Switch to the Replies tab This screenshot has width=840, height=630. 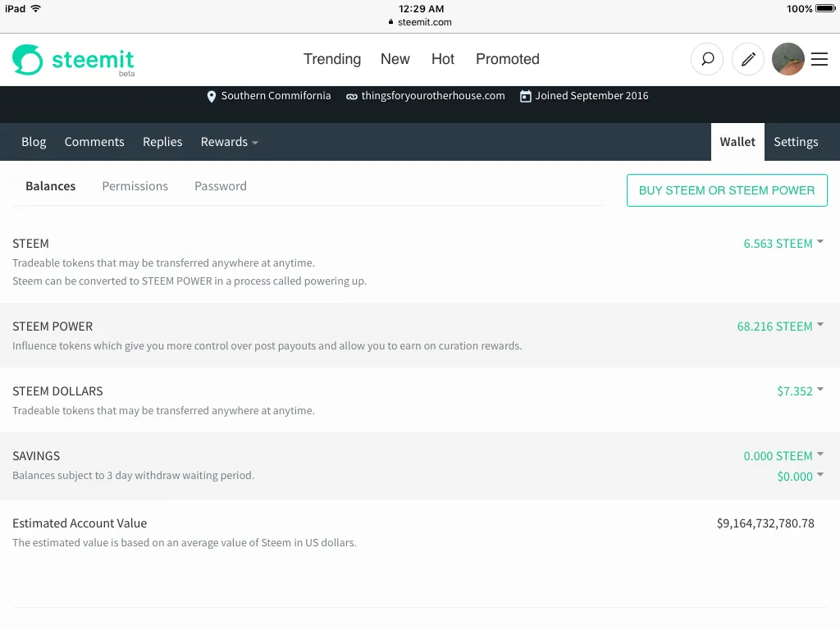(x=162, y=142)
